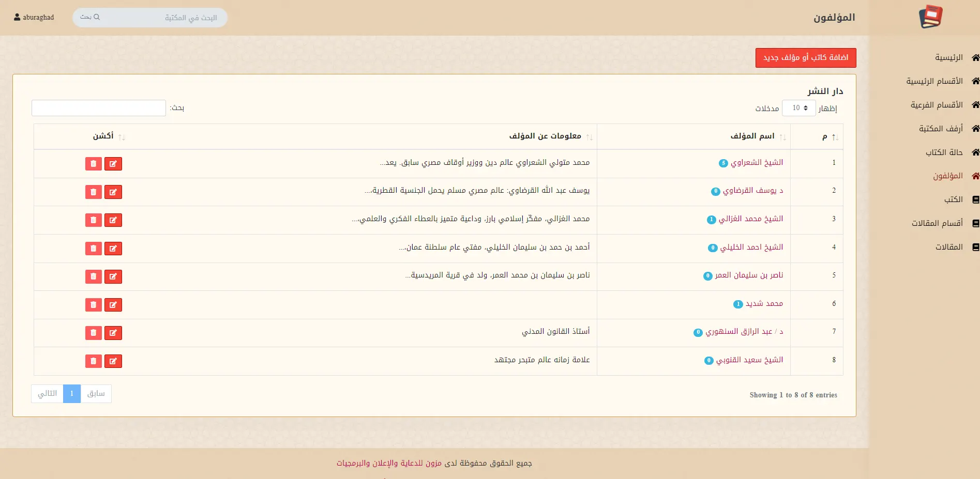The height and width of the screenshot is (479, 980).
Task: Open أرفف المكتبة from the sidebar
Action: tap(940, 129)
